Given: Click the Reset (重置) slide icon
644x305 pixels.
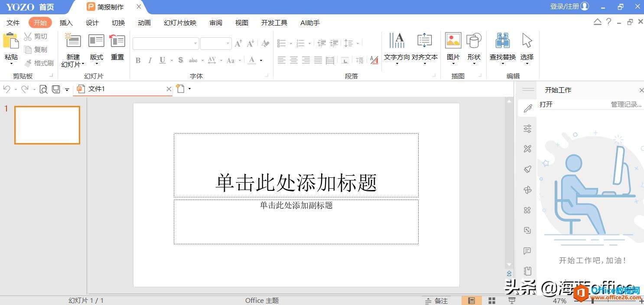Looking at the screenshot, I should point(117,40).
